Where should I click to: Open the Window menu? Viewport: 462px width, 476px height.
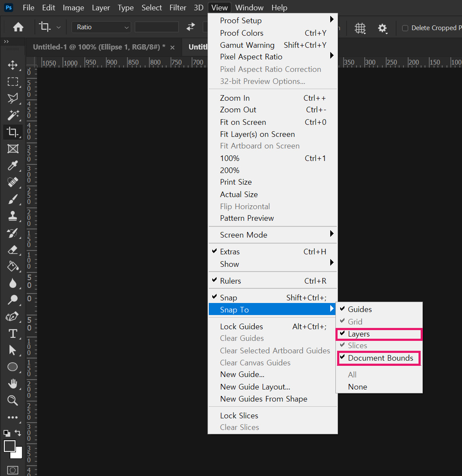pos(249,8)
